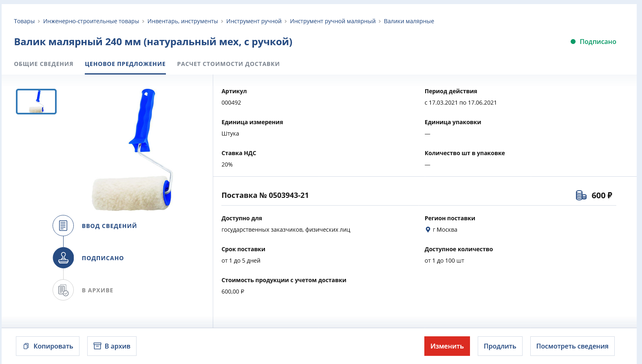Screen dimensions: 642x364
Task: Click the article number 000492
Action: (232, 103)
